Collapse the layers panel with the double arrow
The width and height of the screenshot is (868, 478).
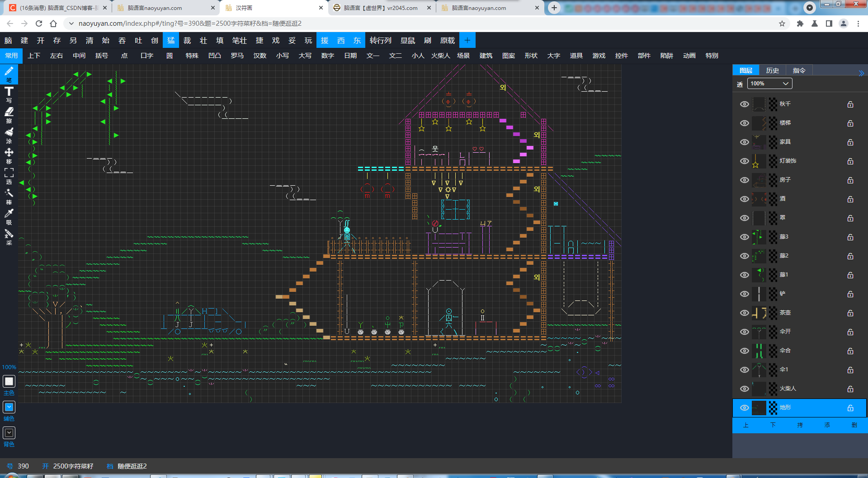tap(861, 73)
